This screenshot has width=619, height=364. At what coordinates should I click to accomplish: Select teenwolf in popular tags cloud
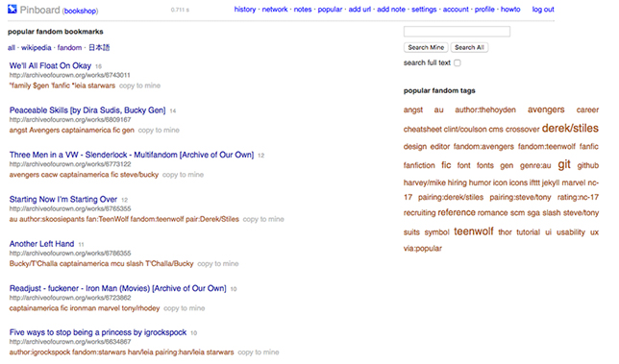pos(474,231)
